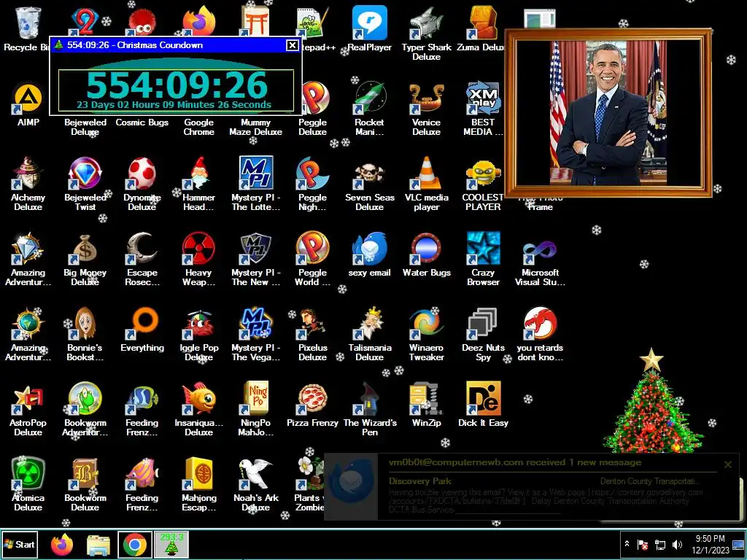Click the taskbar clock 9:50 PM
747x560 pixels.
711,544
